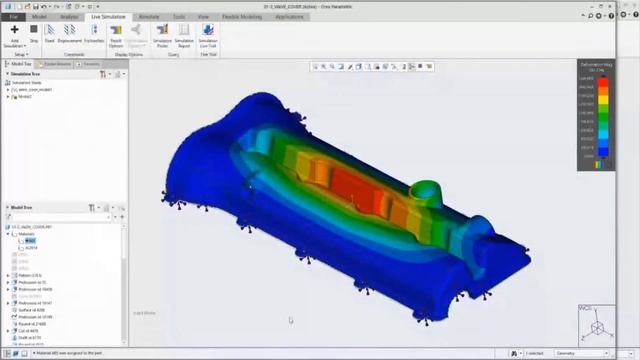Click the third icon in bottom status bar
The width and height of the screenshot is (640, 360).
pyautogui.click(x=24, y=353)
